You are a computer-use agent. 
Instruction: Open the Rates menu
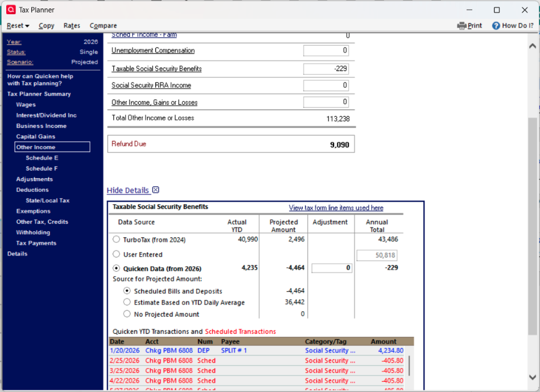[72, 26]
